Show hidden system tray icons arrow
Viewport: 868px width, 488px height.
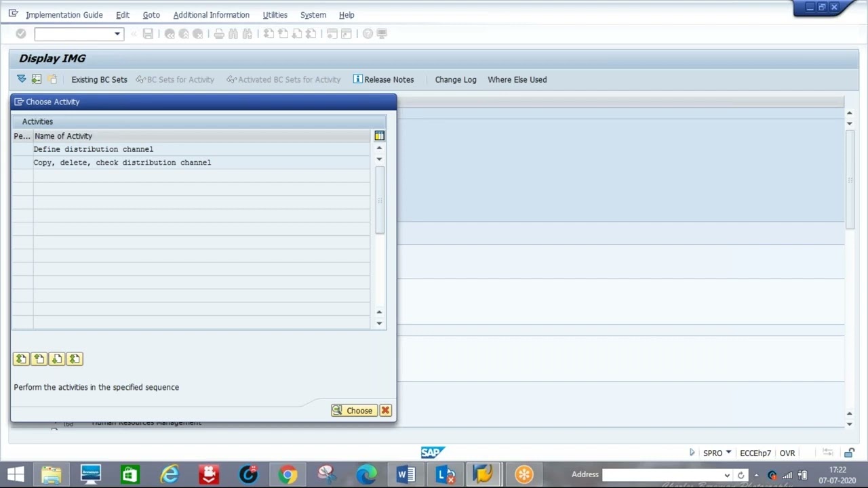pos(757,474)
